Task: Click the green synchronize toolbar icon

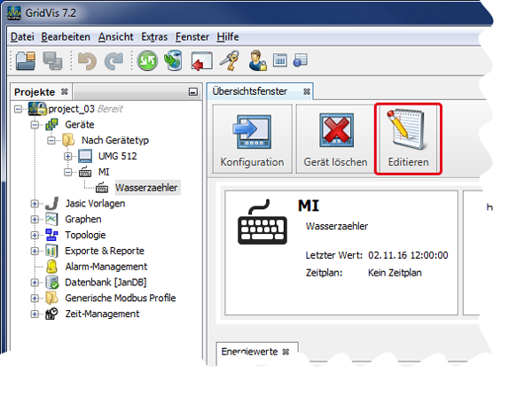Action: pyautogui.click(x=147, y=60)
